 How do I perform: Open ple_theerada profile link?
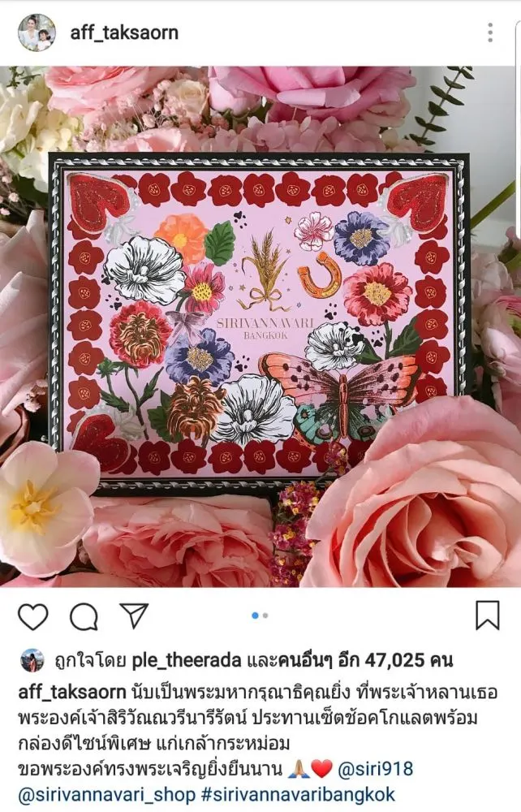click(x=187, y=660)
